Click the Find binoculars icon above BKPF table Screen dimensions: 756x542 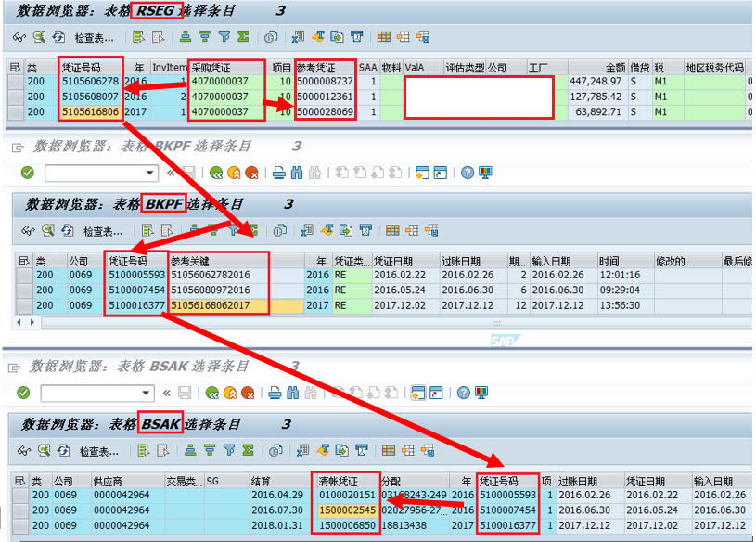(297, 173)
